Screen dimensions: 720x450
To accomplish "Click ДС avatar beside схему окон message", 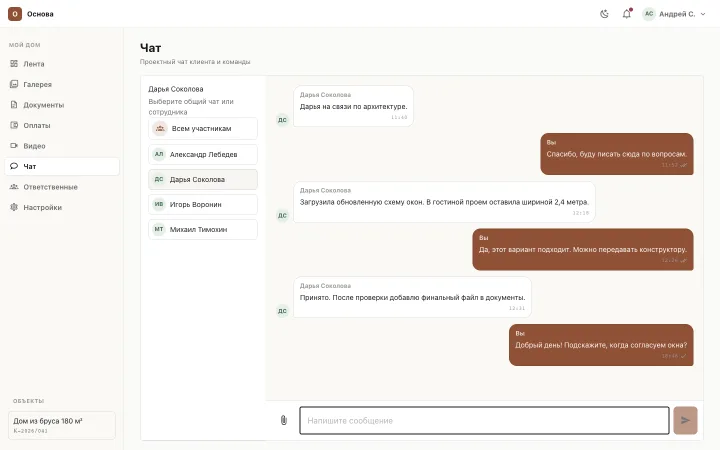I will pos(282,215).
